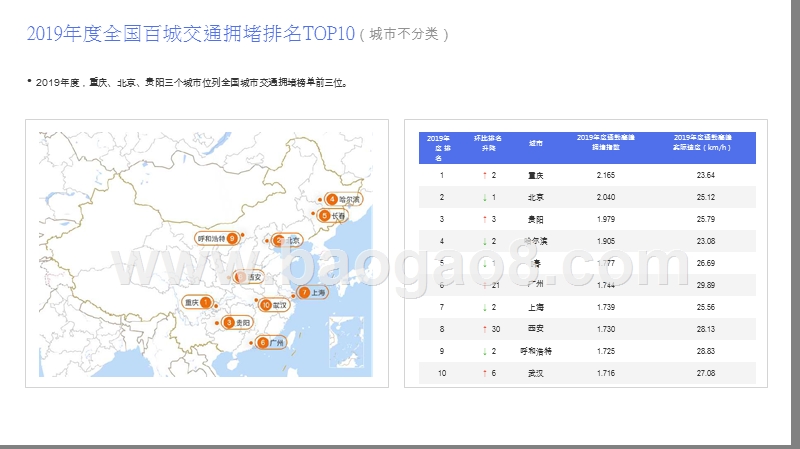
Task: Click the speed value 23.64
Action: click(706, 175)
